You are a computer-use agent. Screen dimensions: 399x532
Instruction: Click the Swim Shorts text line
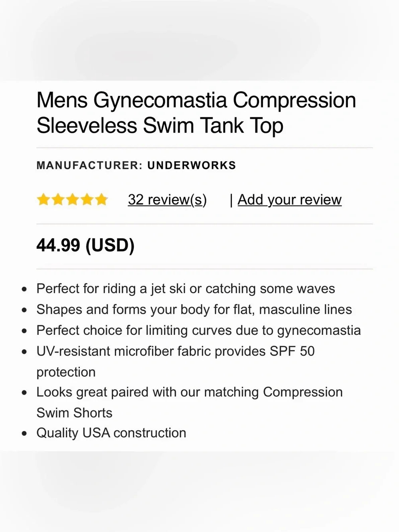[x=74, y=413]
